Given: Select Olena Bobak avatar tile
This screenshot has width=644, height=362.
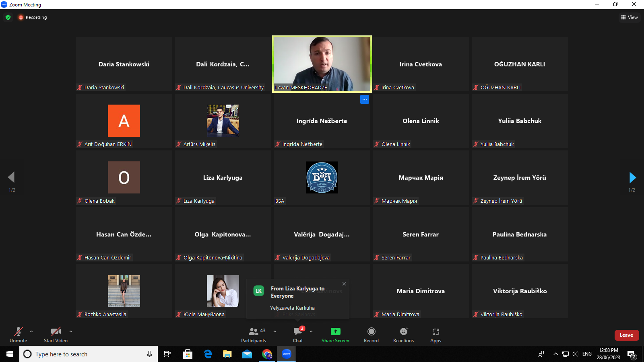Looking at the screenshot, I should pos(124,177).
